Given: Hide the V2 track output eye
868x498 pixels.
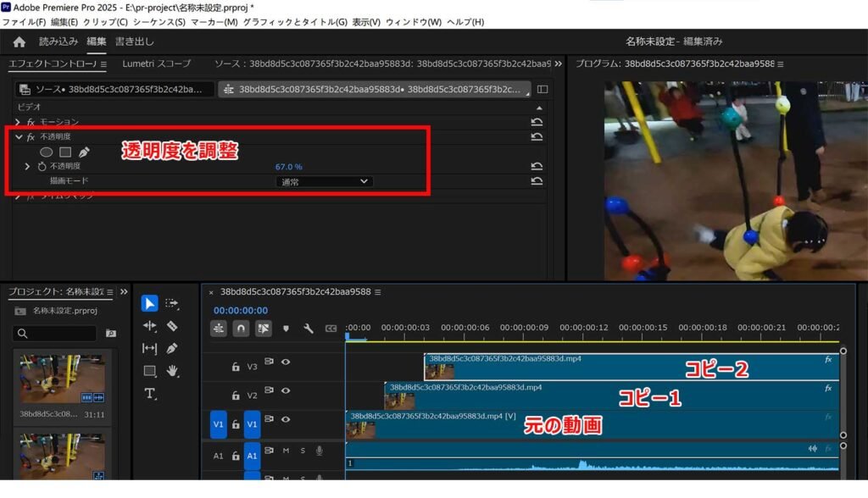Looking at the screenshot, I should pyautogui.click(x=286, y=390).
